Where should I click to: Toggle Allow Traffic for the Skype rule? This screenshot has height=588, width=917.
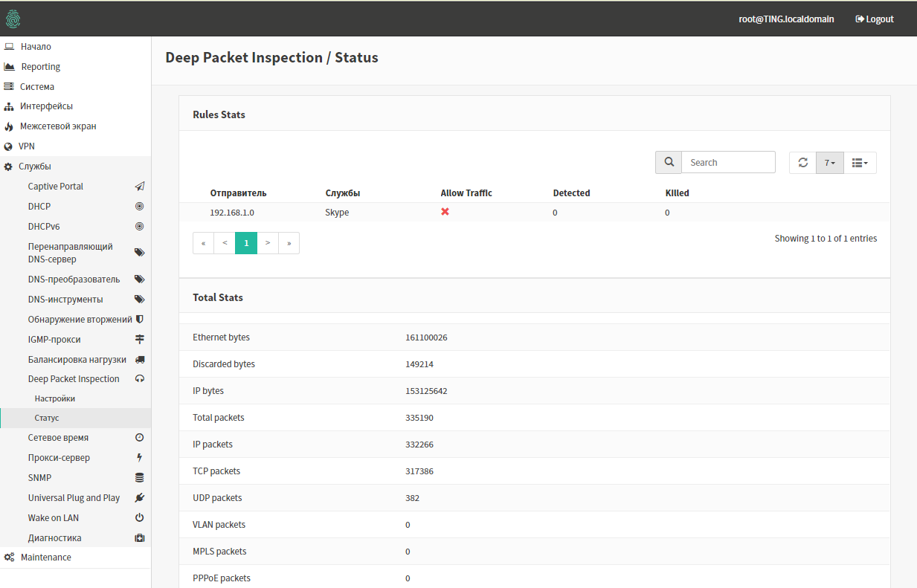pyautogui.click(x=445, y=212)
